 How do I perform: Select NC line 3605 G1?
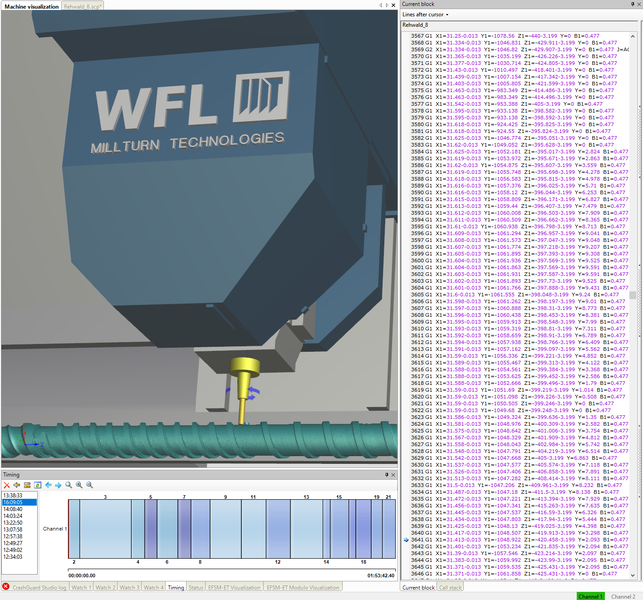(517, 294)
